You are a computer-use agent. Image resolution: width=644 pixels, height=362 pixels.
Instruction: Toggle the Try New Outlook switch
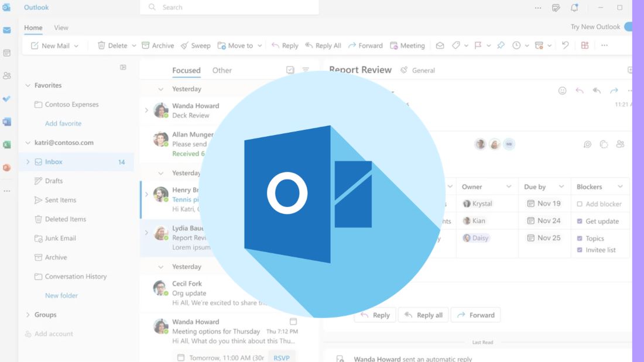point(629,27)
